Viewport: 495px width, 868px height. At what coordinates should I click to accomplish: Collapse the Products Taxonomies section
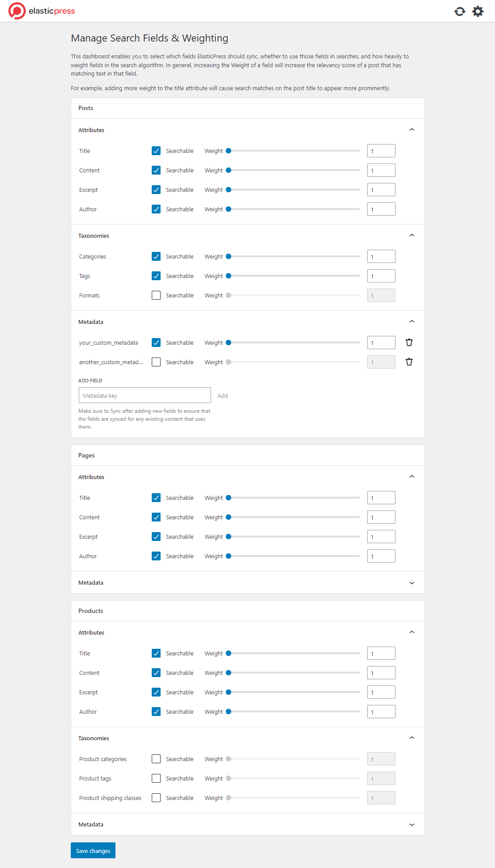[x=412, y=738]
